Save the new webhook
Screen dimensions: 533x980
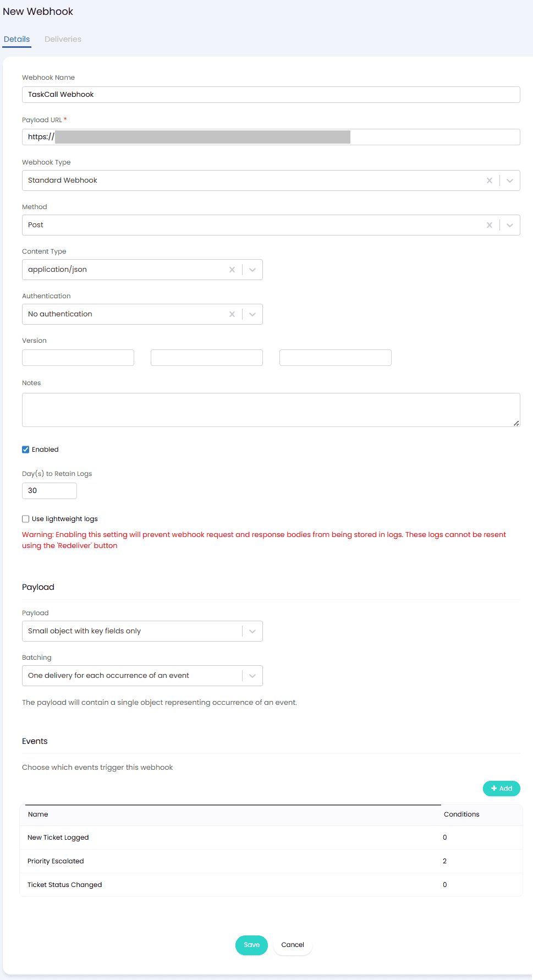[x=251, y=945]
